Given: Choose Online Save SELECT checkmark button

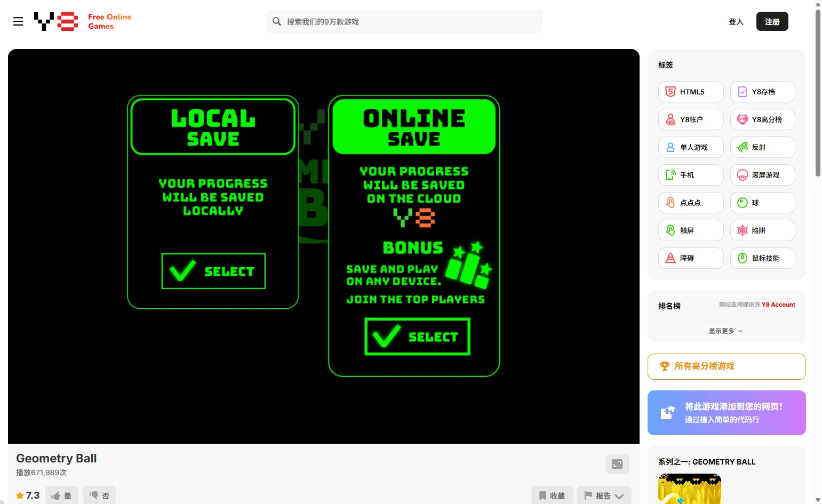Looking at the screenshot, I should [417, 337].
